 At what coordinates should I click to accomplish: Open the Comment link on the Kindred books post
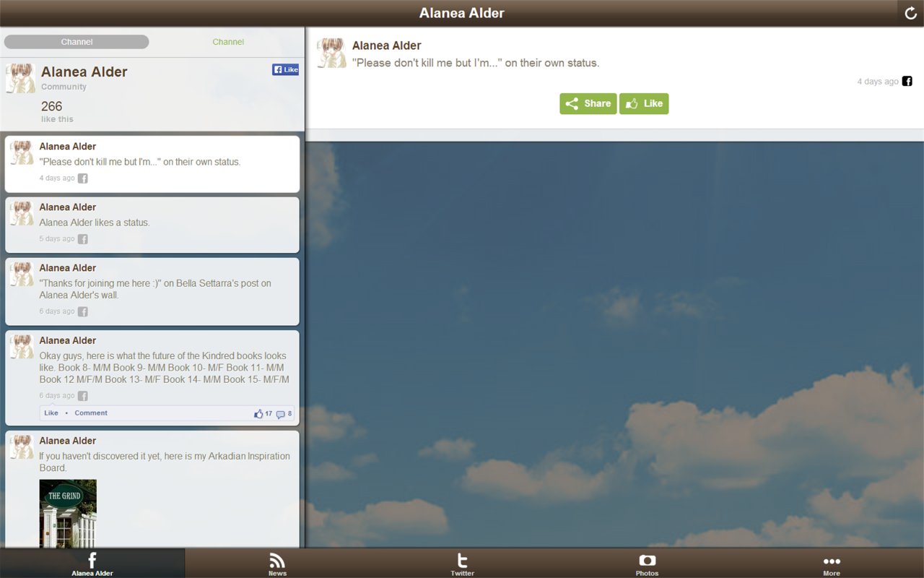[x=90, y=413]
